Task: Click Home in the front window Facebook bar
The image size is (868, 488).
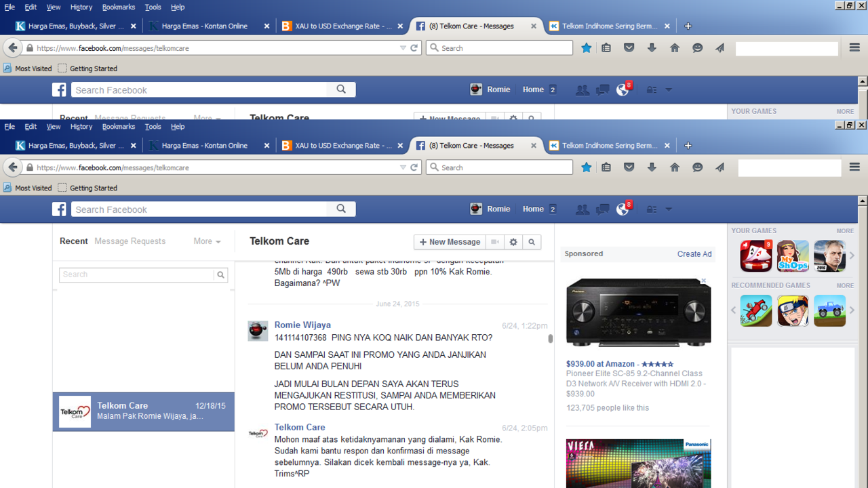Action: [x=533, y=209]
